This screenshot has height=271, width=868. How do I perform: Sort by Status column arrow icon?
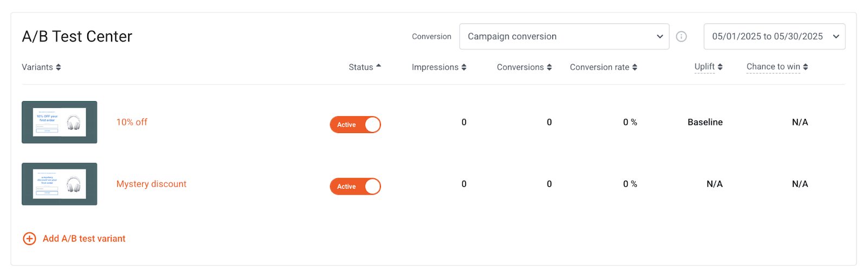tap(379, 66)
